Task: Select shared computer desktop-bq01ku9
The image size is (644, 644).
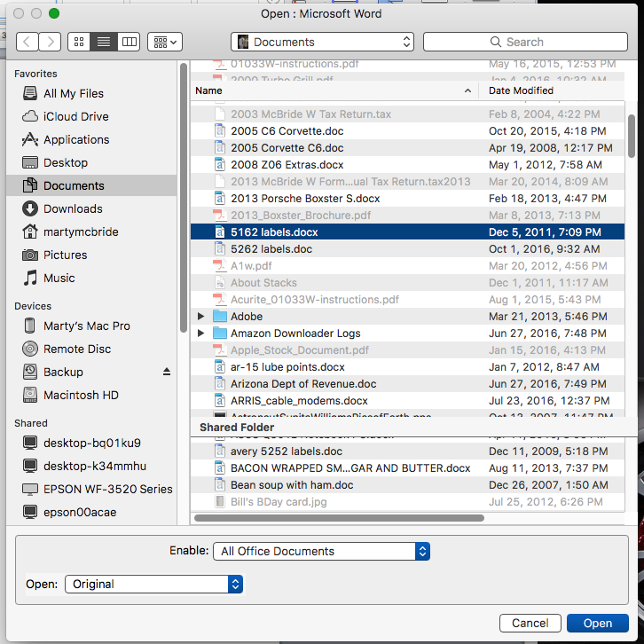Action: [91, 443]
